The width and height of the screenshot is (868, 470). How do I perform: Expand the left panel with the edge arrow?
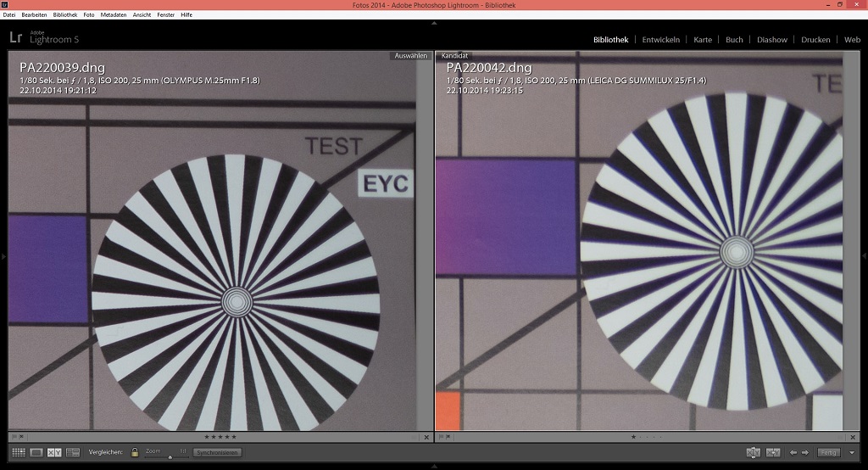pyautogui.click(x=3, y=255)
